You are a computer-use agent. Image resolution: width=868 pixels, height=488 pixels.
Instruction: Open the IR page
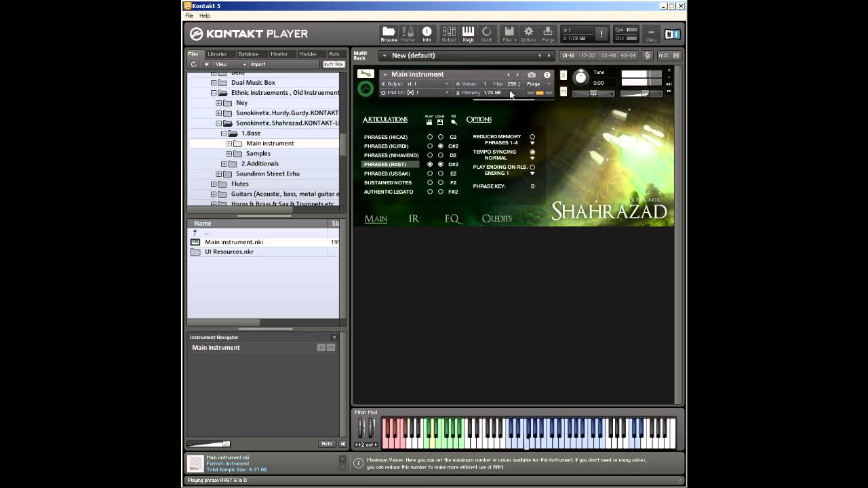tap(414, 218)
